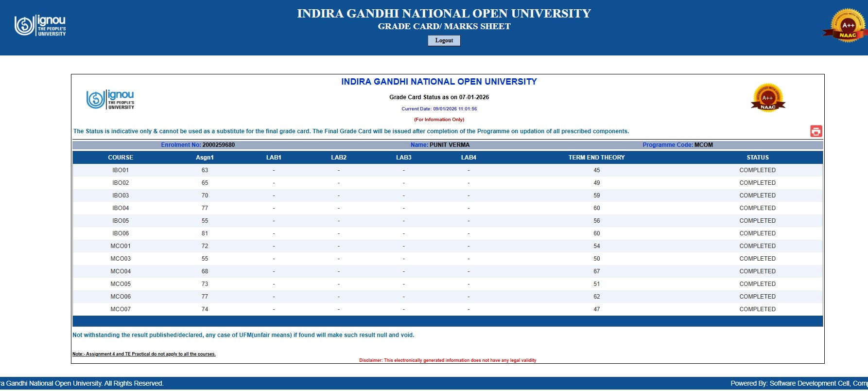868x391 pixels.
Task: Click the 'GRADE CARD/ MARKS SHEET' header subtitle
Action: 444,26
